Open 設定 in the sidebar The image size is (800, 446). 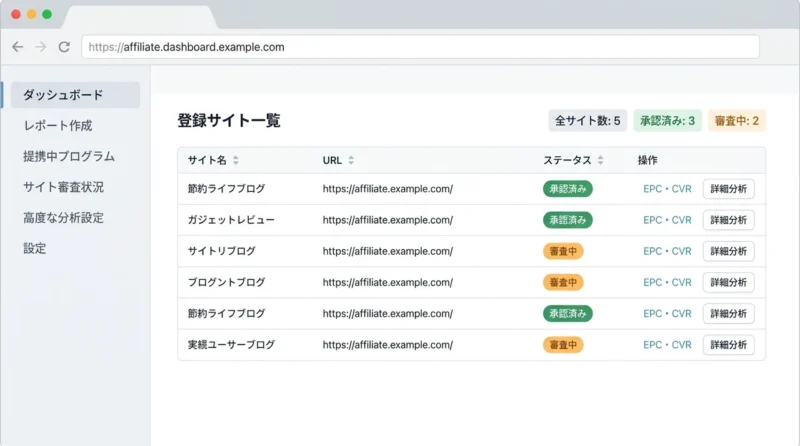(35, 249)
